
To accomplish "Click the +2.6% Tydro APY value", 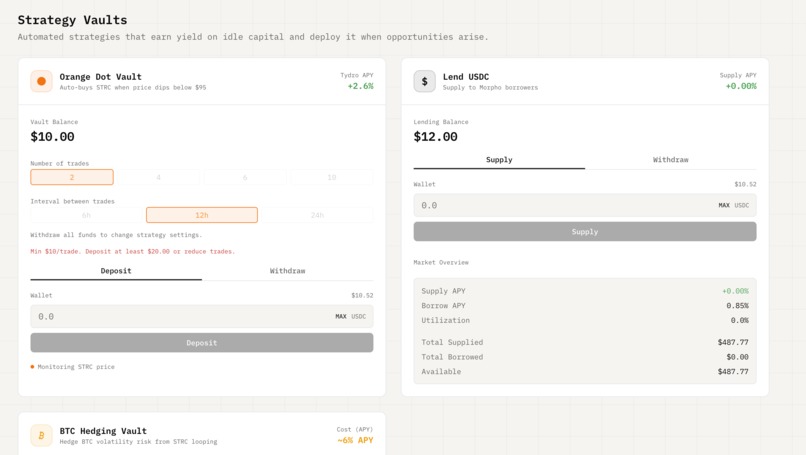I will click(x=360, y=86).
